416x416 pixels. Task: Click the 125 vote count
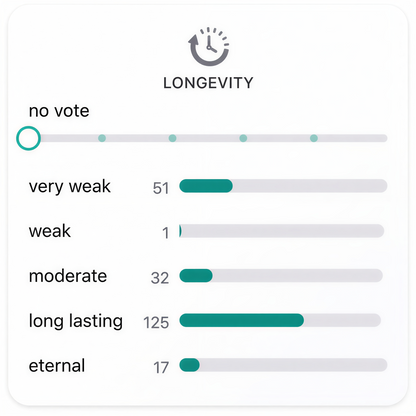coord(156,323)
